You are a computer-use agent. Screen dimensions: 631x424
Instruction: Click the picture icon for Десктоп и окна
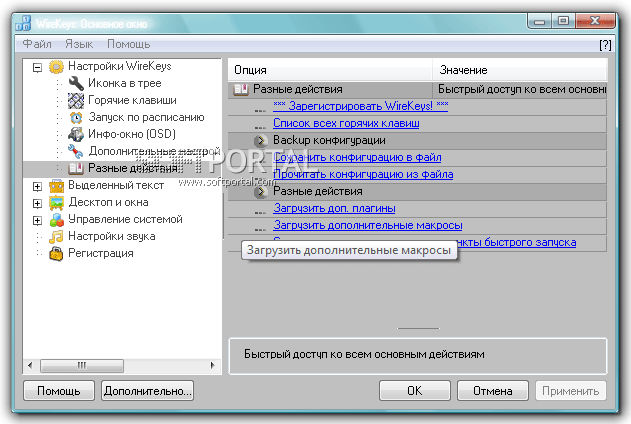coord(56,203)
